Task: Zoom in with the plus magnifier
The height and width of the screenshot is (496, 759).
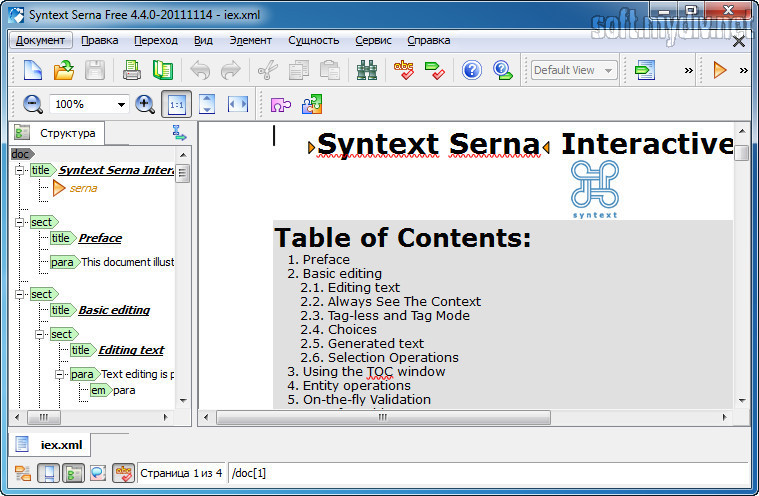Action: (145, 104)
